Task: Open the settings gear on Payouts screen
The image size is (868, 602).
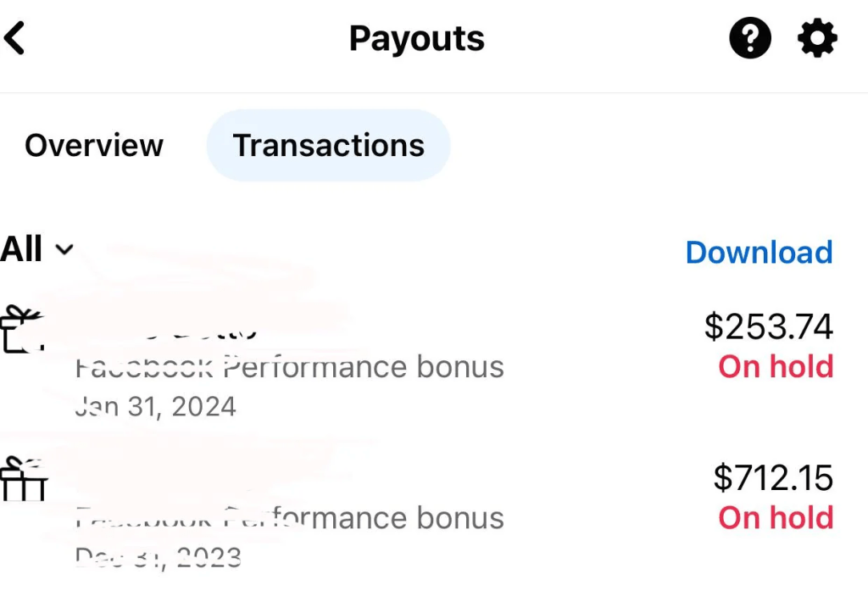Action: pyautogui.click(x=816, y=37)
